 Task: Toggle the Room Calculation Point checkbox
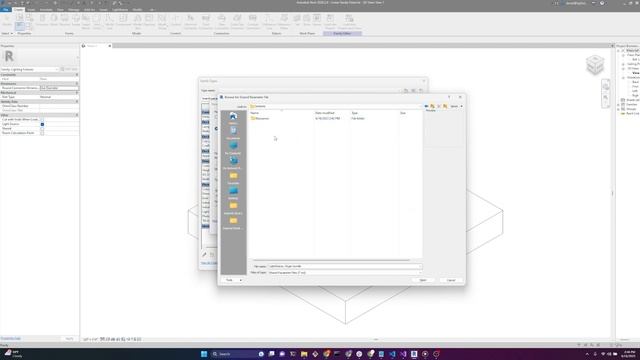point(42,133)
